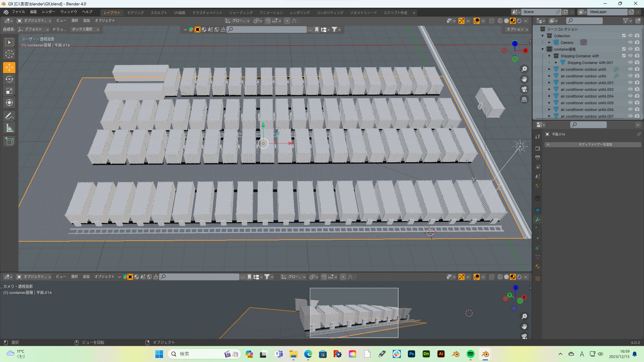644x362 pixels.
Task: Open the レンダー menu
Action: click(x=49, y=12)
